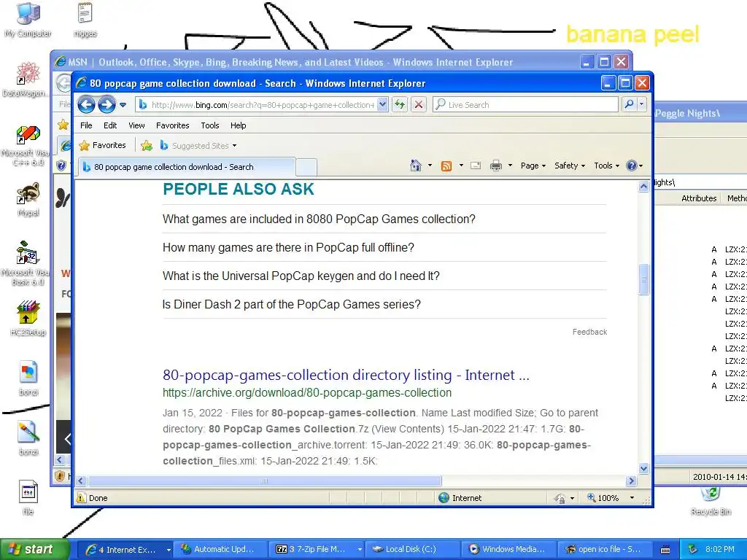
Task: Click the archive.org green URL link
Action: pos(307,393)
